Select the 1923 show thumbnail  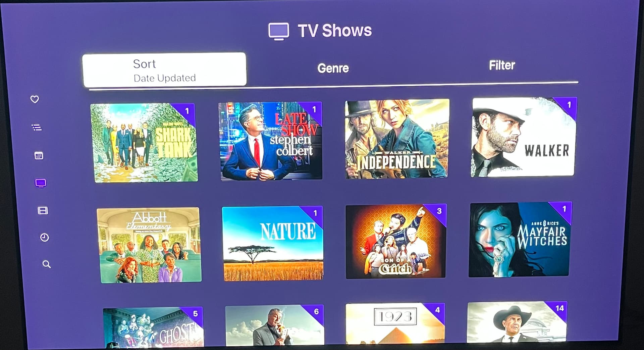pos(395,323)
